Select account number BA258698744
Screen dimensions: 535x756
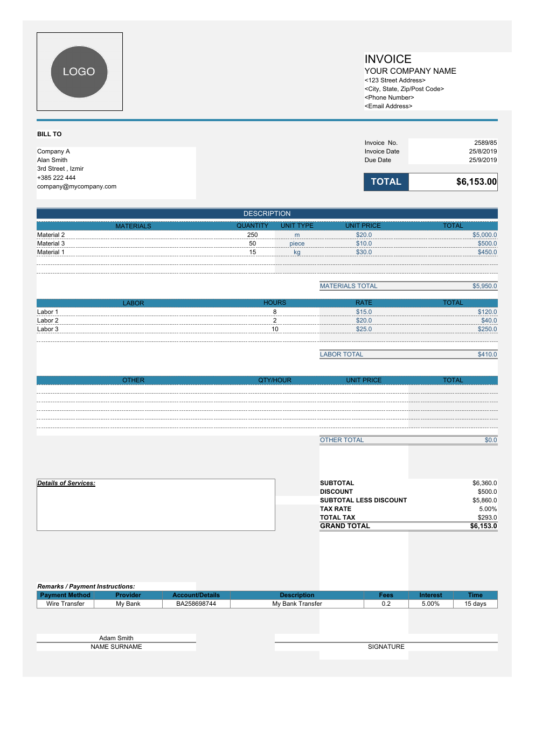point(196,604)
